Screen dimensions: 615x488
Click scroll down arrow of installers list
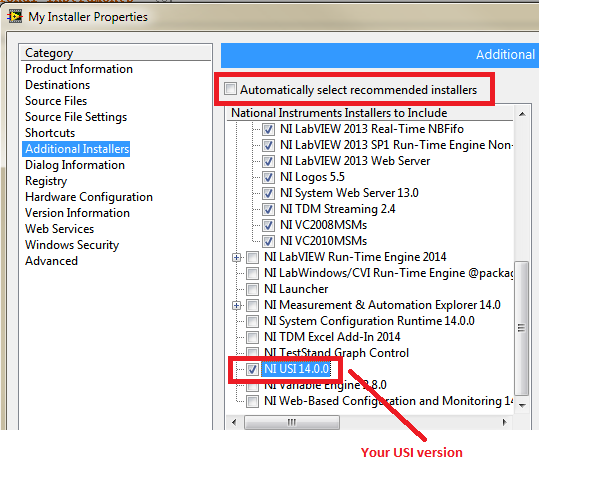click(x=522, y=406)
